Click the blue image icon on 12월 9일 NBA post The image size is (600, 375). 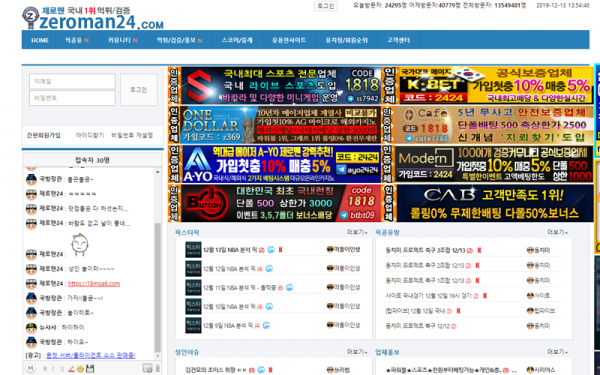coord(266,326)
